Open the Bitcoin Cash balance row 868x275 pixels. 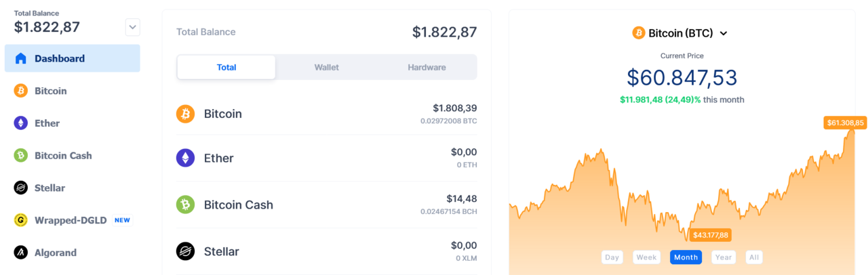[326, 205]
